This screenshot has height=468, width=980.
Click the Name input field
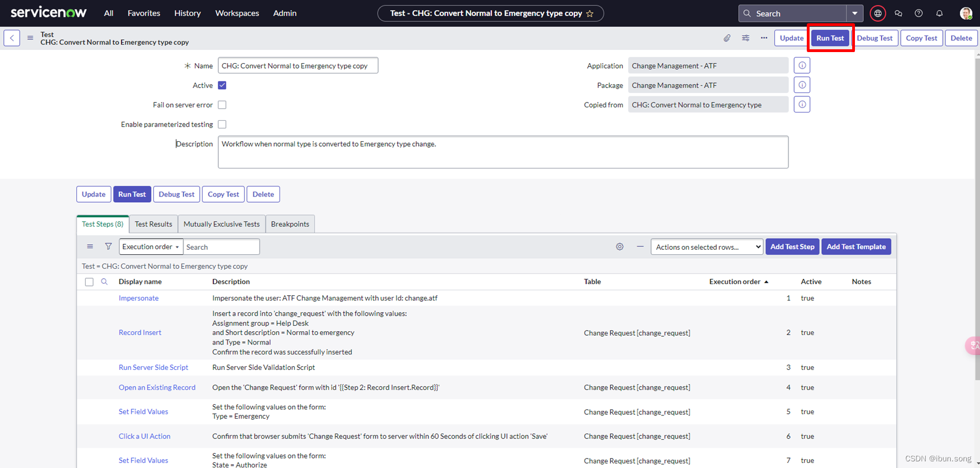point(298,65)
